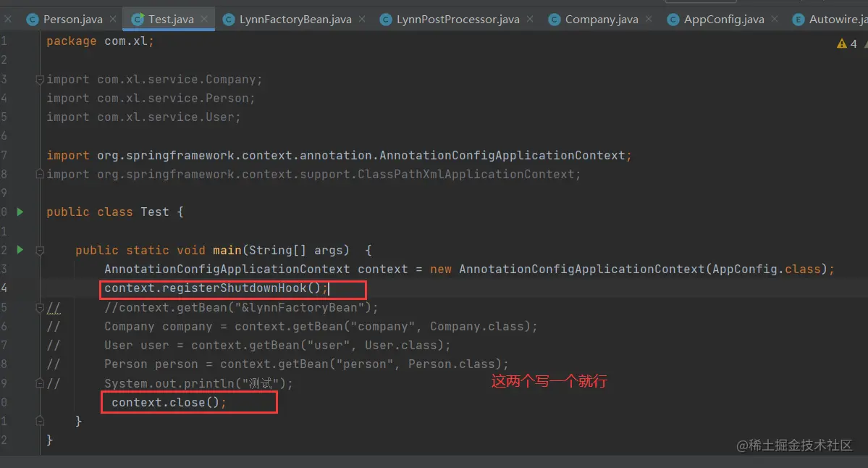Click the import com.xl.service.Company line
Viewport: 868px width, 468px height.
click(x=154, y=79)
